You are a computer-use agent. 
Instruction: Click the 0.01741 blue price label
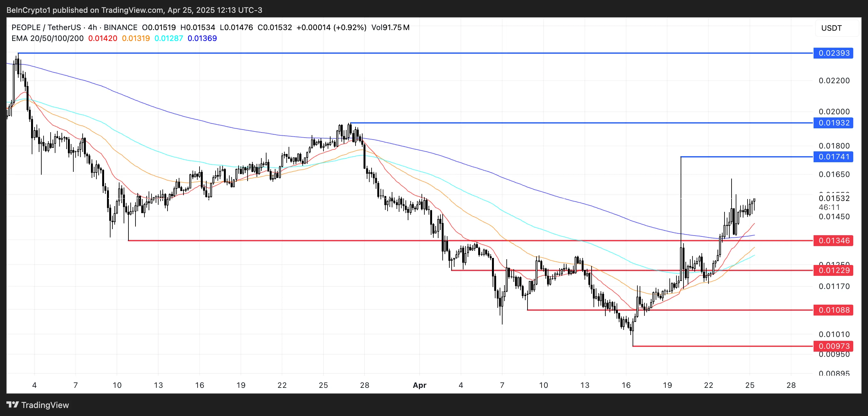coord(834,157)
